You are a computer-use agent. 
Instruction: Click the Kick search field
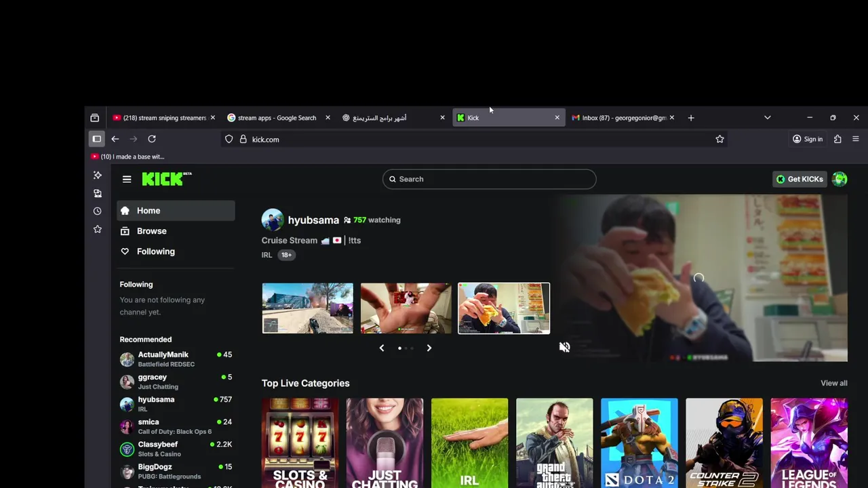[489, 179]
